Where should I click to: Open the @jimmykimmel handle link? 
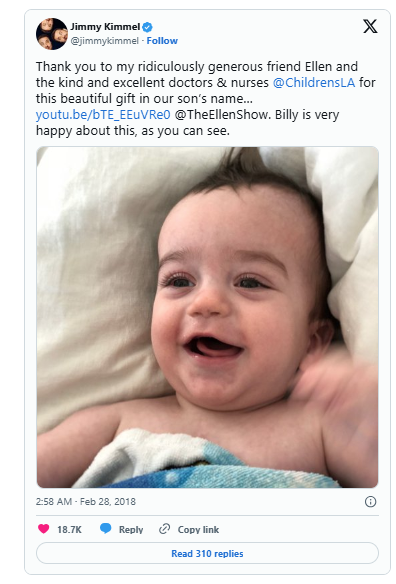coord(104,41)
